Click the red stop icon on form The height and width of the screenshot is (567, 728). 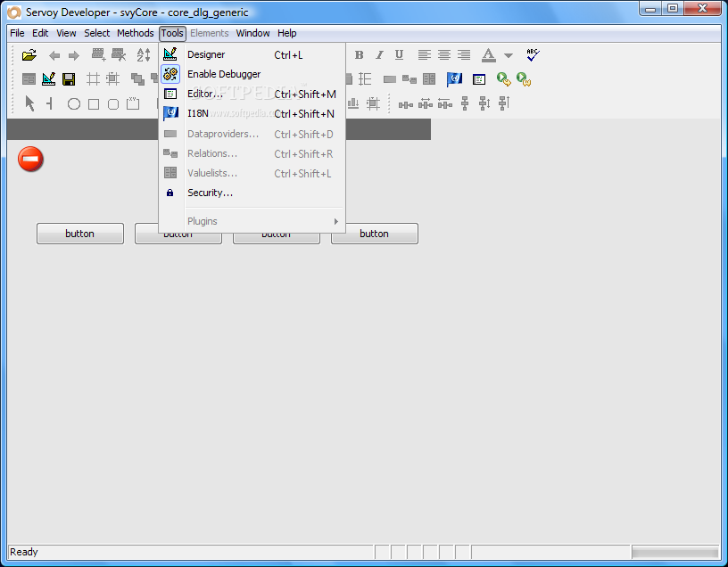coord(30,160)
